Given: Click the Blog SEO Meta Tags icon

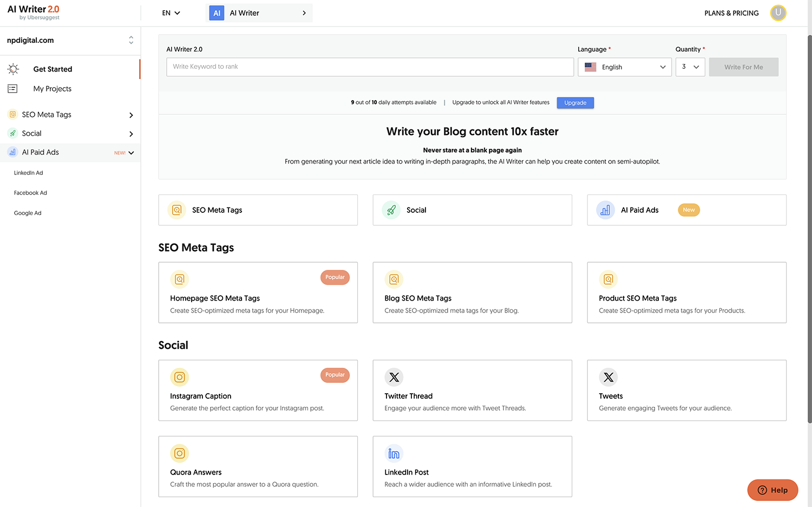Looking at the screenshot, I should click(394, 279).
